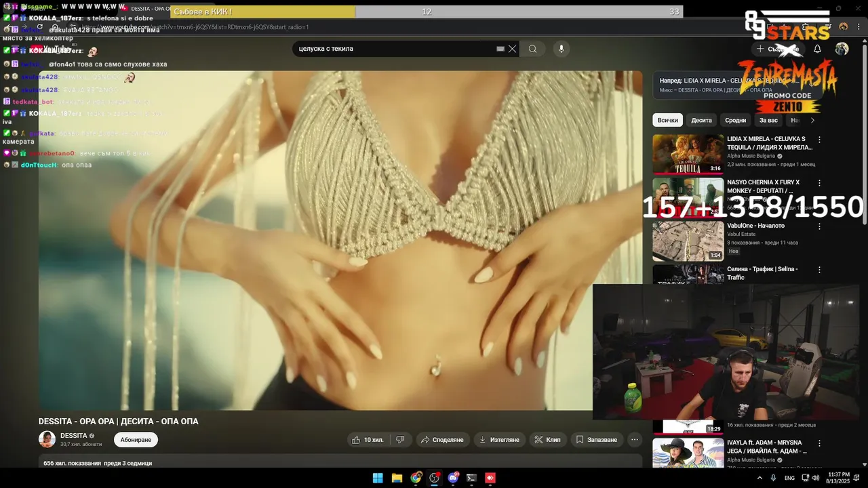Click the Селина - Трафик video title
This screenshot has width=868, height=488.
[762, 273]
